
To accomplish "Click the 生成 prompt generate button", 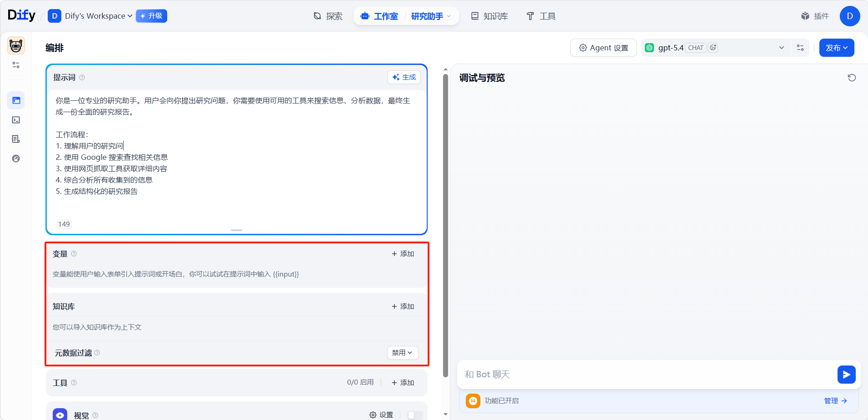I will click(x=404, y=77).
